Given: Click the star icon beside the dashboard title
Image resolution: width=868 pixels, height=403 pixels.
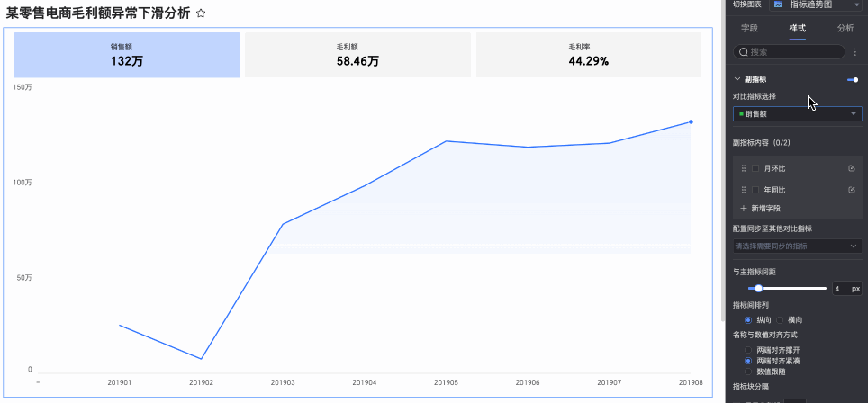Looking at the screenshot, I should click(201, 13).
